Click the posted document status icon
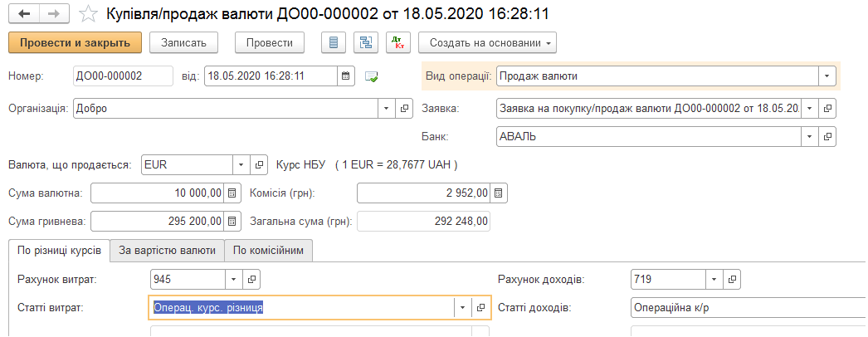This screenshot has width=868, height=337. [371, 77]
